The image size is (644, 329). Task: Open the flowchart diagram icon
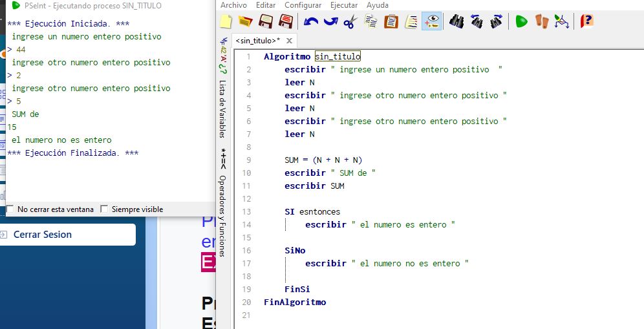point(561,22)
